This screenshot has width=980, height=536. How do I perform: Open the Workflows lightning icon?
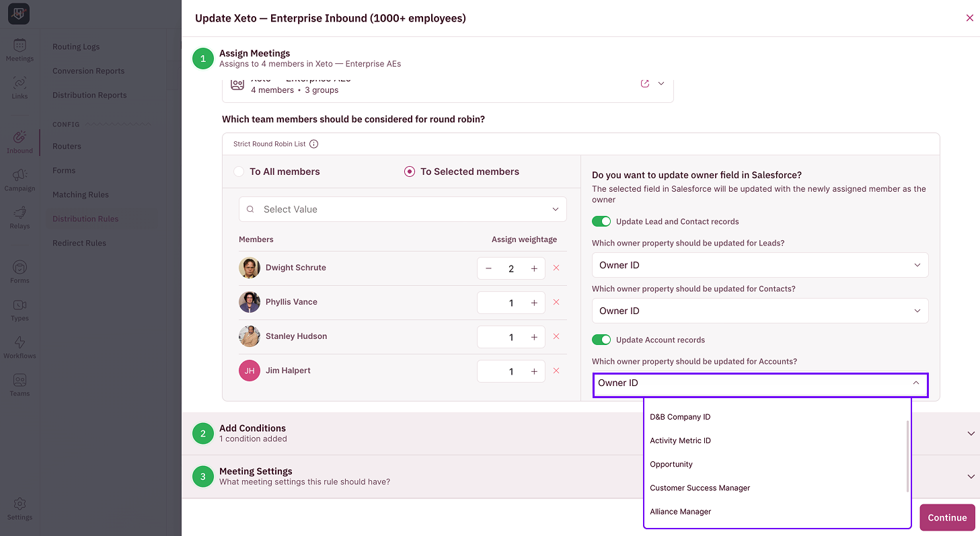click(x=20, y=342)
